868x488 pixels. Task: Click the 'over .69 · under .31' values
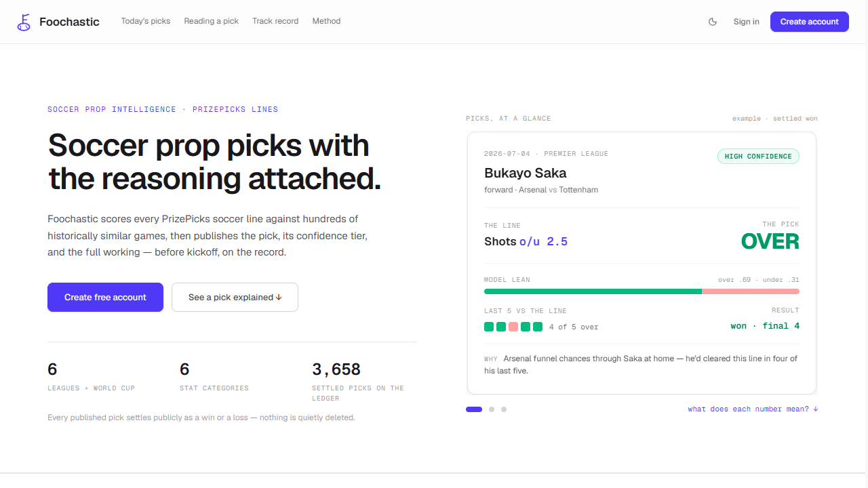coord(759,280)
